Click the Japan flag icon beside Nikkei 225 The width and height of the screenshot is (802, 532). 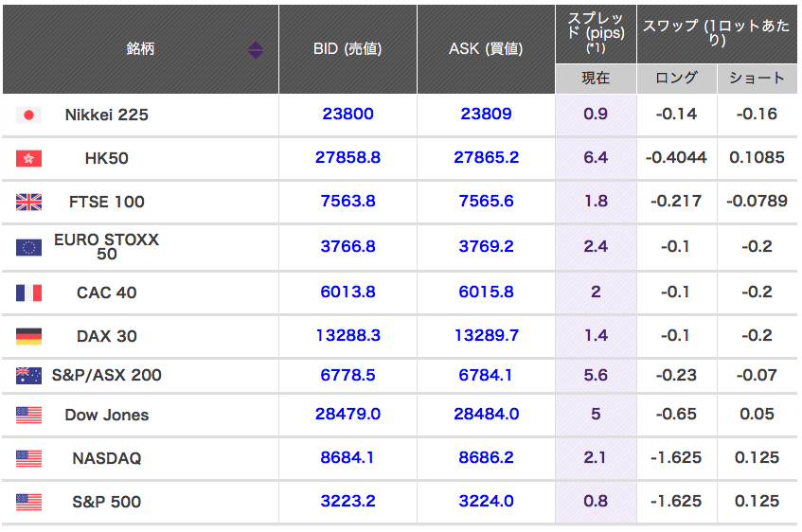point(28,115)
